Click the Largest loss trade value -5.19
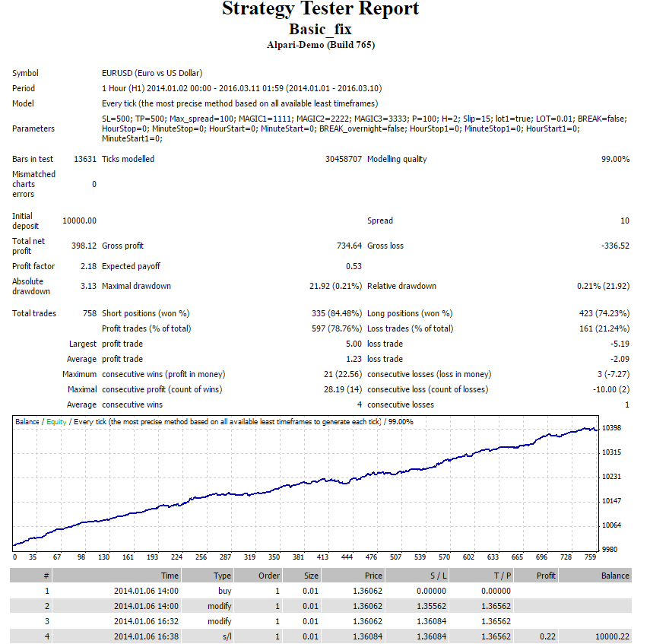 pyautogui.click(x=620, y=344)
